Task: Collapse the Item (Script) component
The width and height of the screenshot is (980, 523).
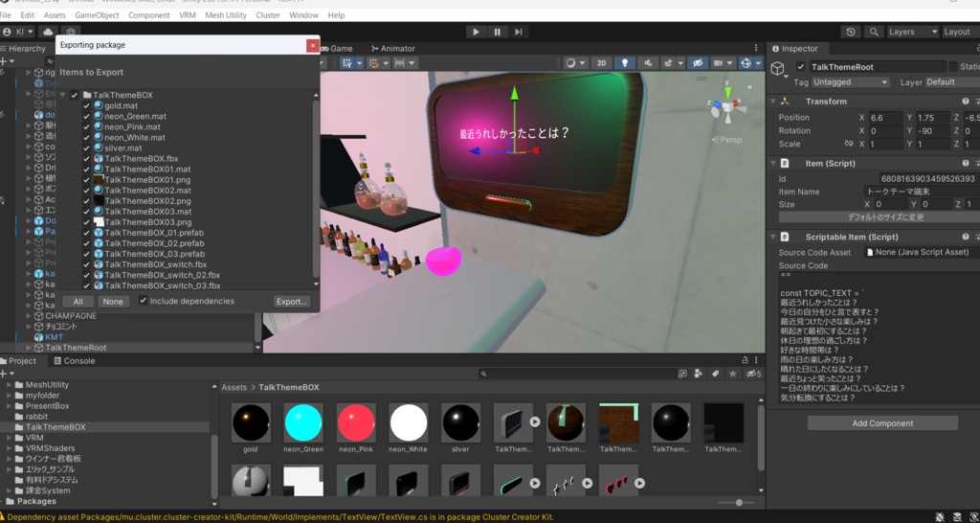Action: tap(773, 163)
